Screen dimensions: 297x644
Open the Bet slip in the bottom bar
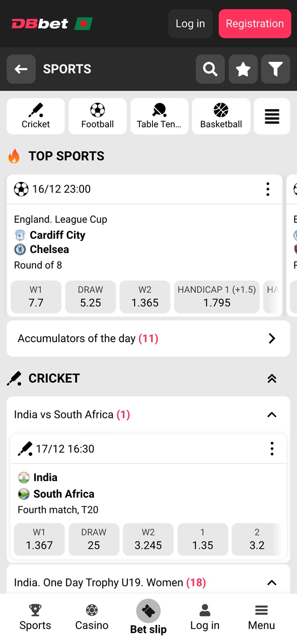[x=148, y=617]
